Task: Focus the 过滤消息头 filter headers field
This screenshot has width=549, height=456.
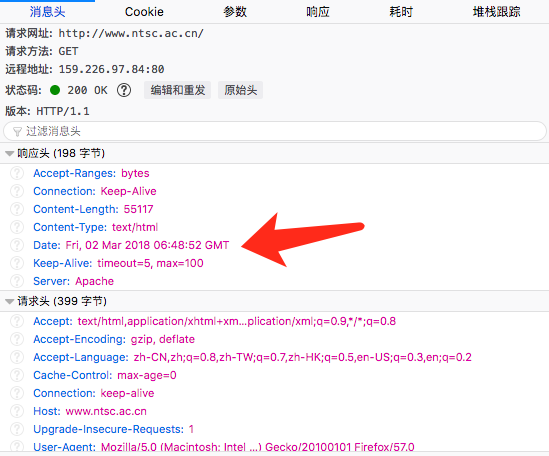Action: pos(275,131)
